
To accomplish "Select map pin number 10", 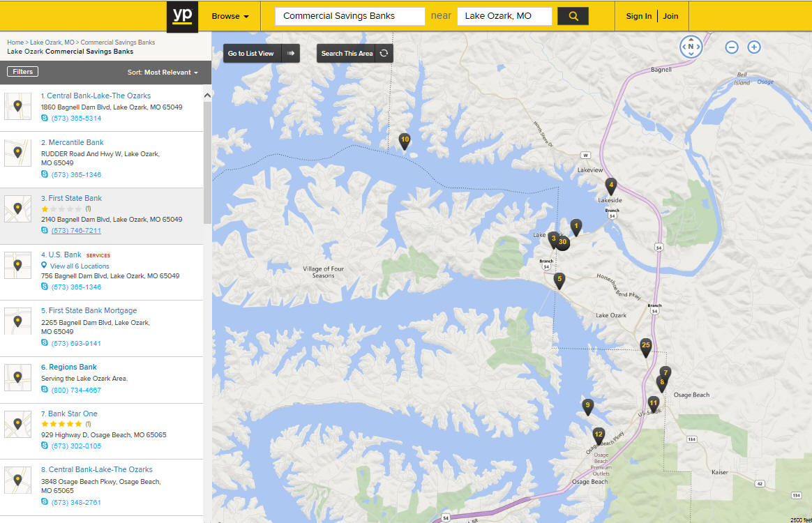I will point(405,141).
